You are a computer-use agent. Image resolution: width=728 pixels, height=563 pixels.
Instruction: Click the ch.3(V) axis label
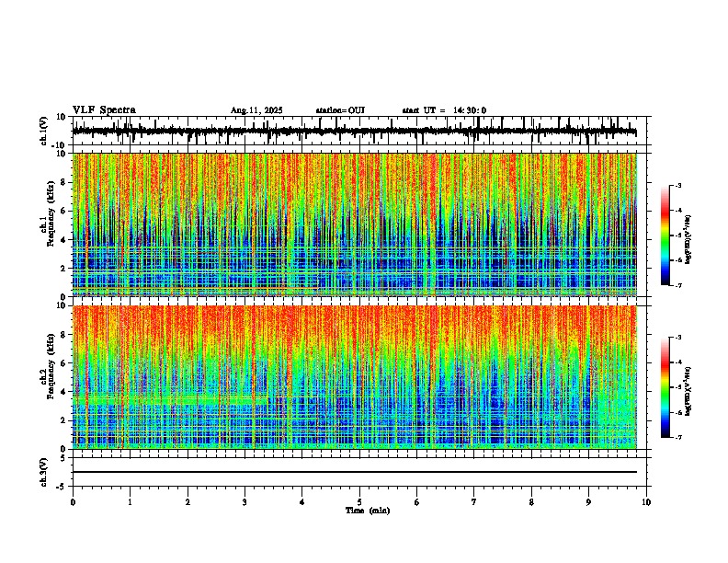(44, 472)
